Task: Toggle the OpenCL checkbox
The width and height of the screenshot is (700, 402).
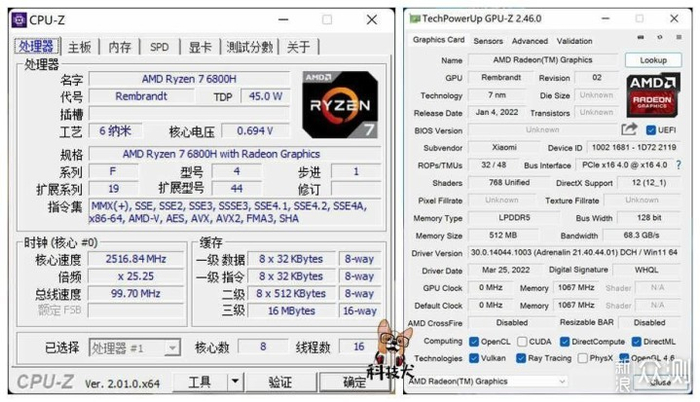Action: tap(474, 342)
